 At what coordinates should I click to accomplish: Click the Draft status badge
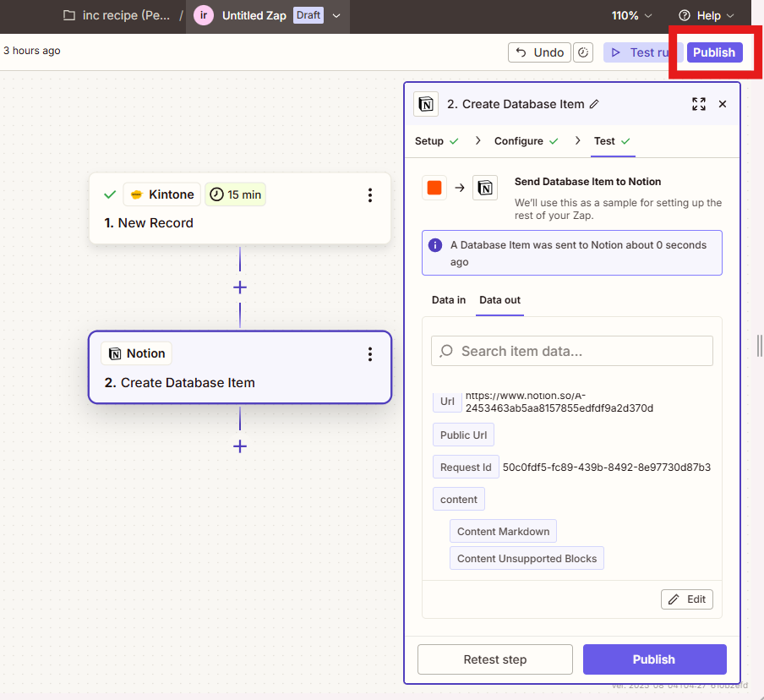tap(308, 15)
